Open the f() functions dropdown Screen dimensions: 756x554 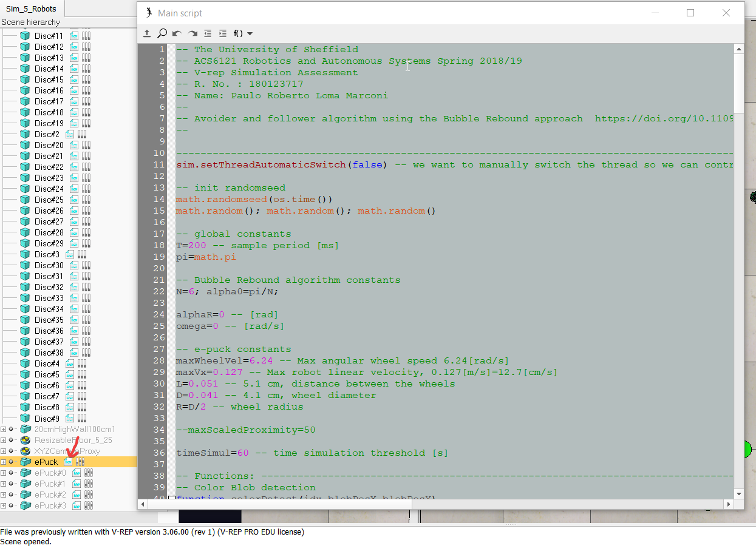pos(243,33)
